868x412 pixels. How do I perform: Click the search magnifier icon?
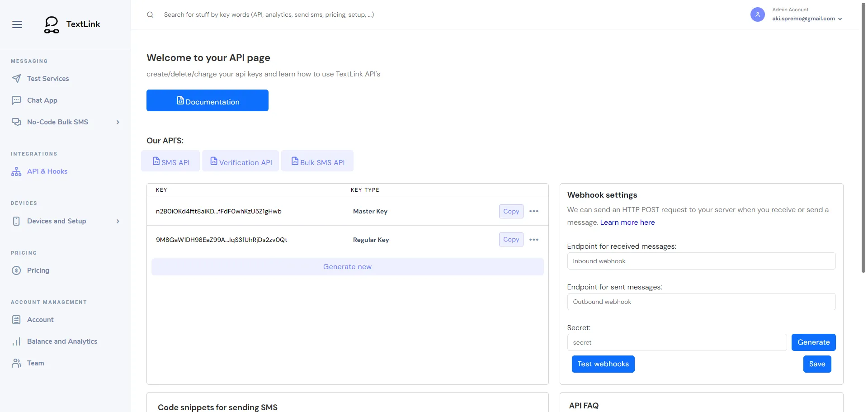pyautogui.click(x=150, y=15)
